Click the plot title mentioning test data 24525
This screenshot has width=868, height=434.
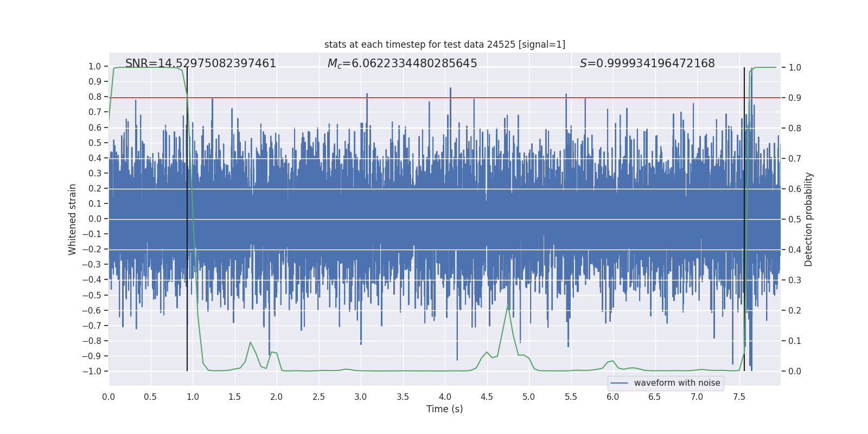pyautogui.click(x=444, y=44)
